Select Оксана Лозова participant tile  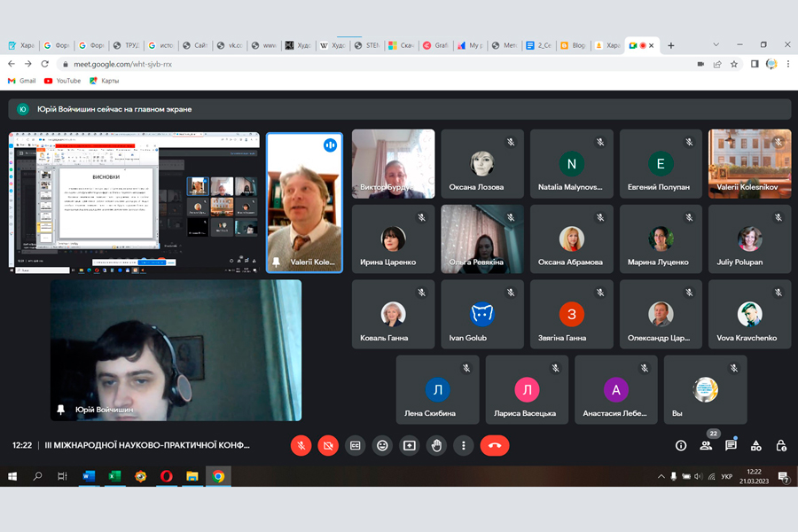click(482, 163)
